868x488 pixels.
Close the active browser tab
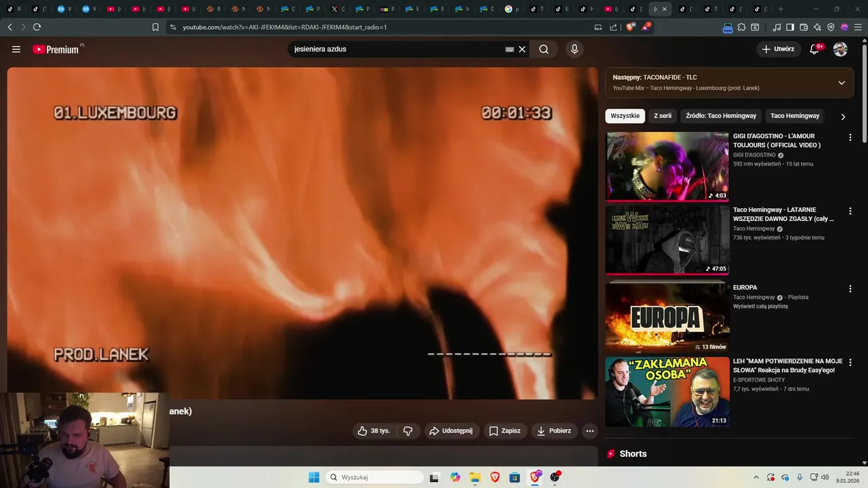[665, 9]
